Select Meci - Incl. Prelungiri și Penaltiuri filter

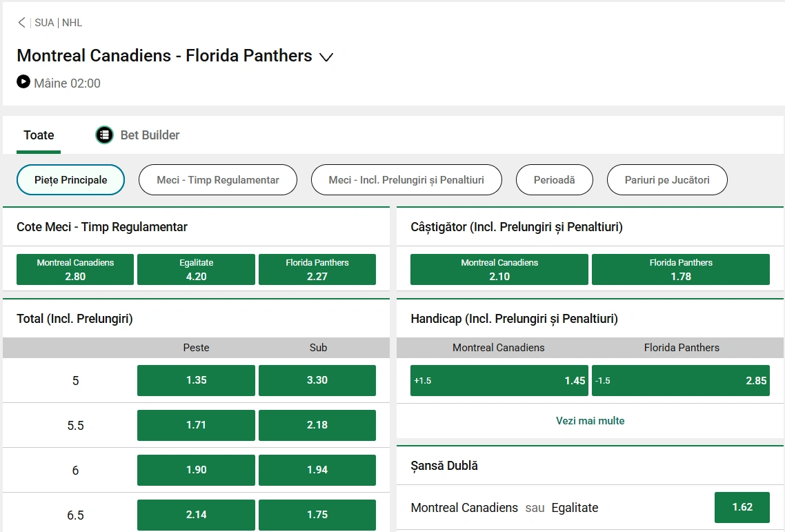pos(406,179)
